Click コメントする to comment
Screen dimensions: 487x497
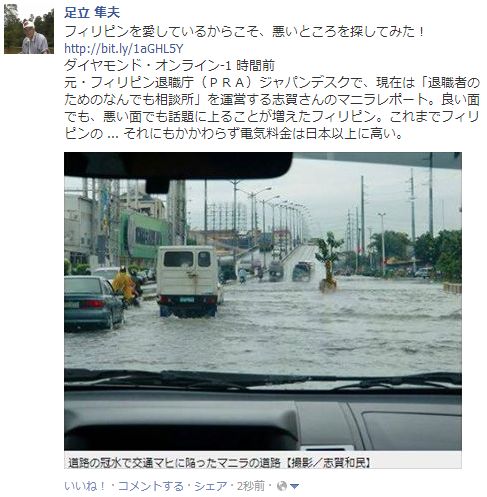tap(151, 486)
